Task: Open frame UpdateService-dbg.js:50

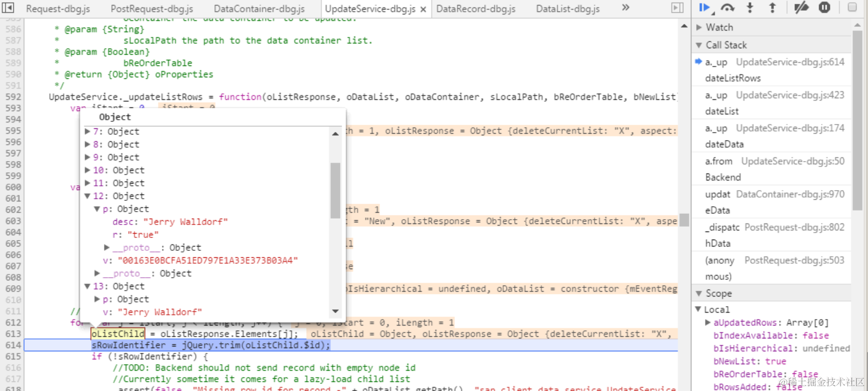Action: tap(772, 169)
